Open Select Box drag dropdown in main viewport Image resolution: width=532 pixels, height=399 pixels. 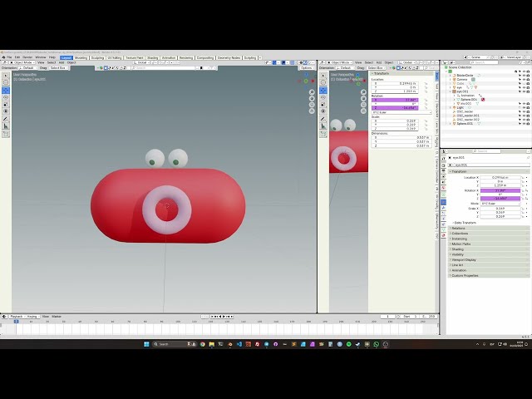59,68
